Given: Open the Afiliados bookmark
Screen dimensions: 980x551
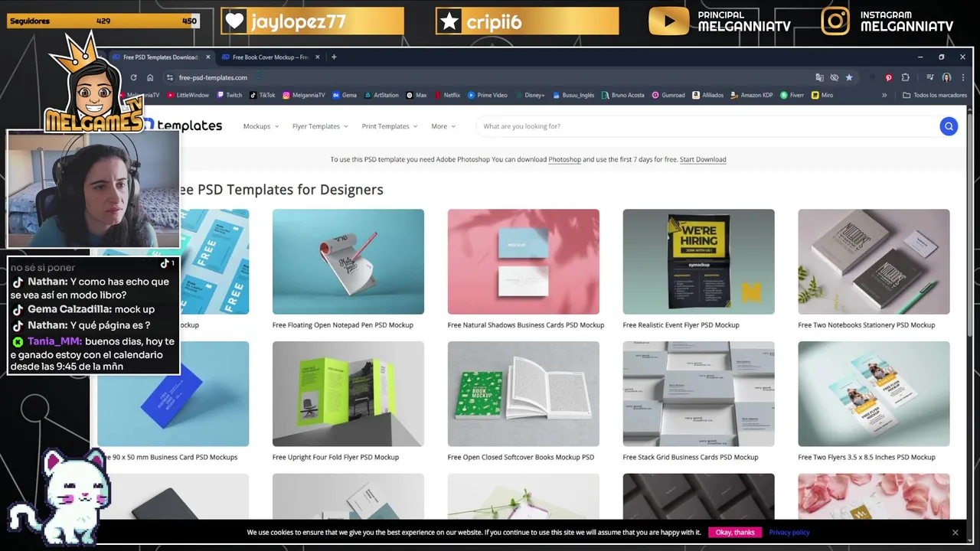Looking at the screenshot, I should coord(708,95).
